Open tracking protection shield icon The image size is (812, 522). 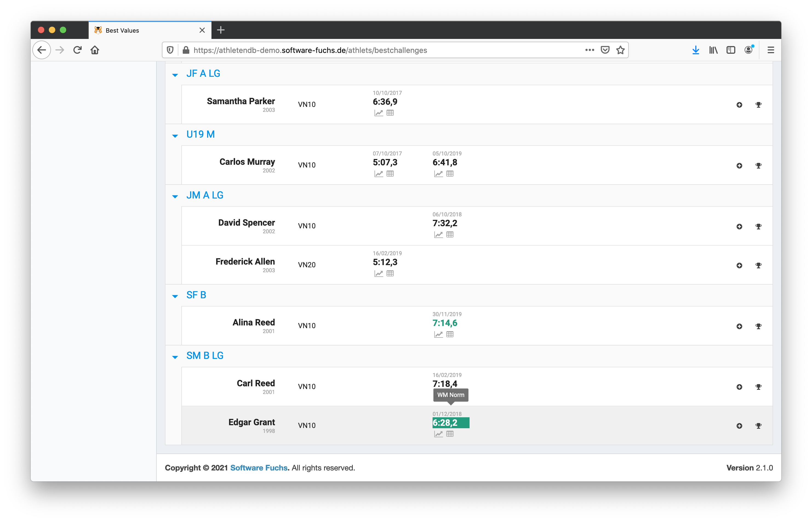tap(170, 50)
